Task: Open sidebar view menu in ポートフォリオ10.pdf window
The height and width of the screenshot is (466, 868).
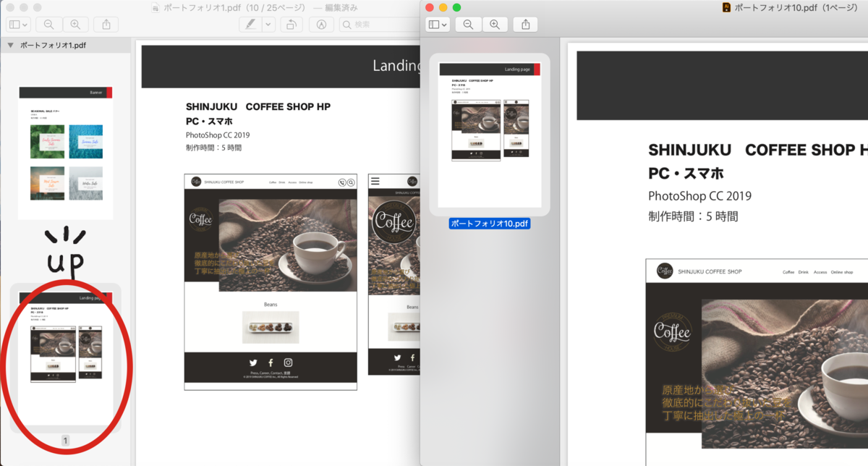Action: pyautogui.click(x=438, y=25)
